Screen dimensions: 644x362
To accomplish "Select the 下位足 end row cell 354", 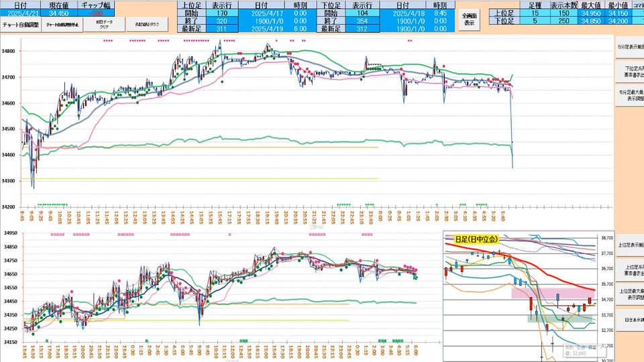I will point(362,21).
